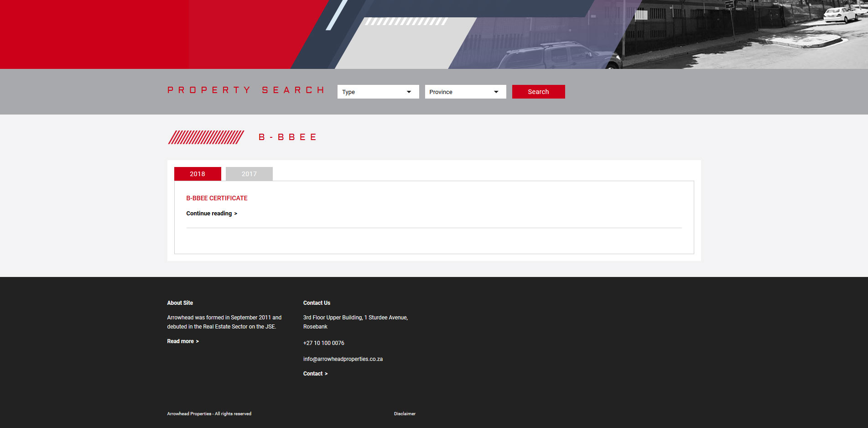Open the Disclaimer footer link
Image resolution: width=868 pixels, height=428 pixels.
tap(405, 414)
